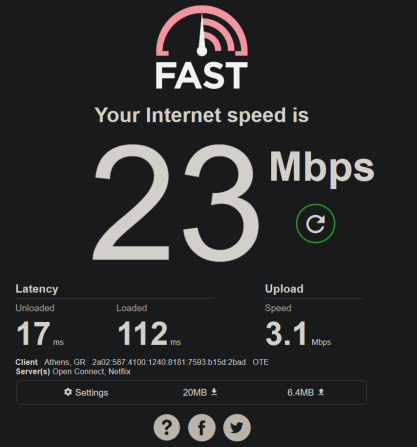Click the Open Connect, Netflix server text
This screenshot has height=447, width=417.
point(91,371)
